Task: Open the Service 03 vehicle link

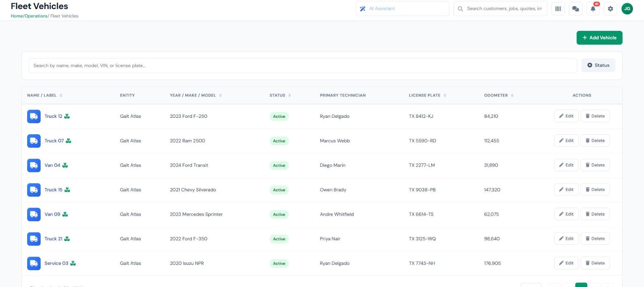Action: click(x=56, y=263)
